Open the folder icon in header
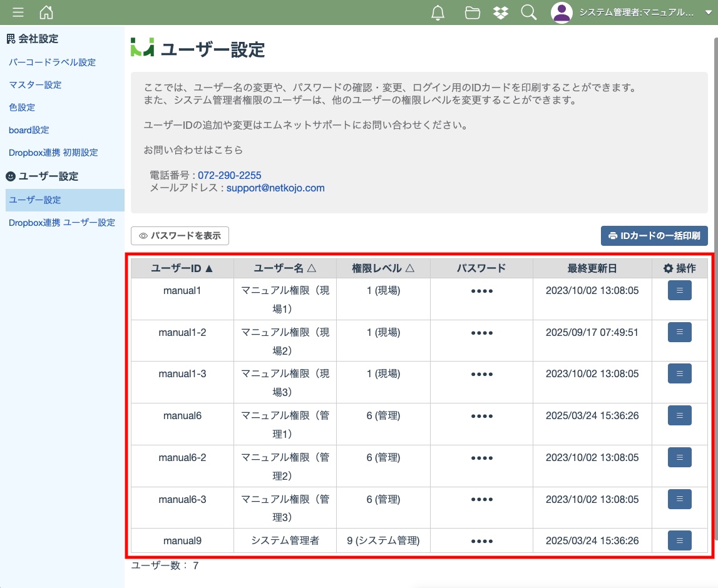 pos(473,13)
